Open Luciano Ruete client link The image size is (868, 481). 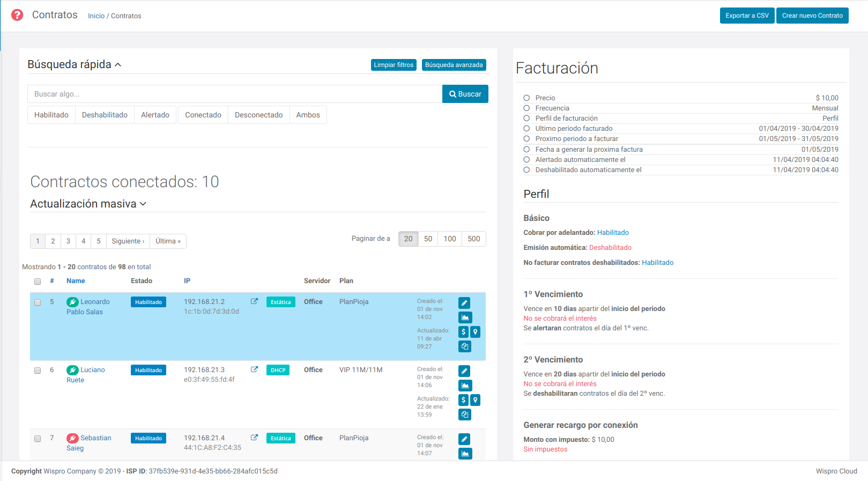point(86,375)
